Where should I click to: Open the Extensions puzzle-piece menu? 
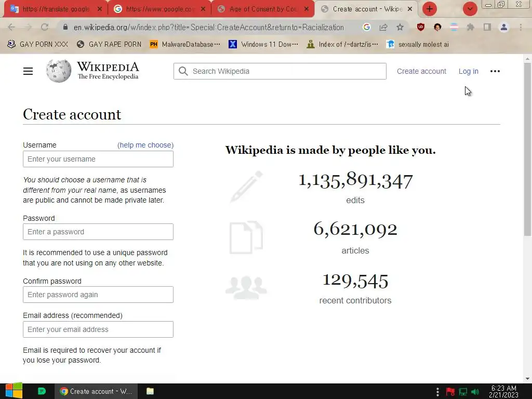(x=471, y=27)
